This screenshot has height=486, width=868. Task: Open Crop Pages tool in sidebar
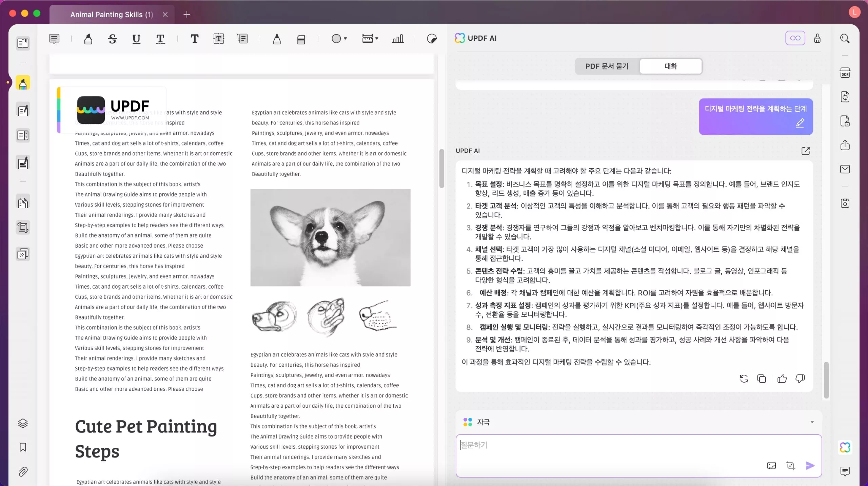pyautogui.click(x=23, y=227)
